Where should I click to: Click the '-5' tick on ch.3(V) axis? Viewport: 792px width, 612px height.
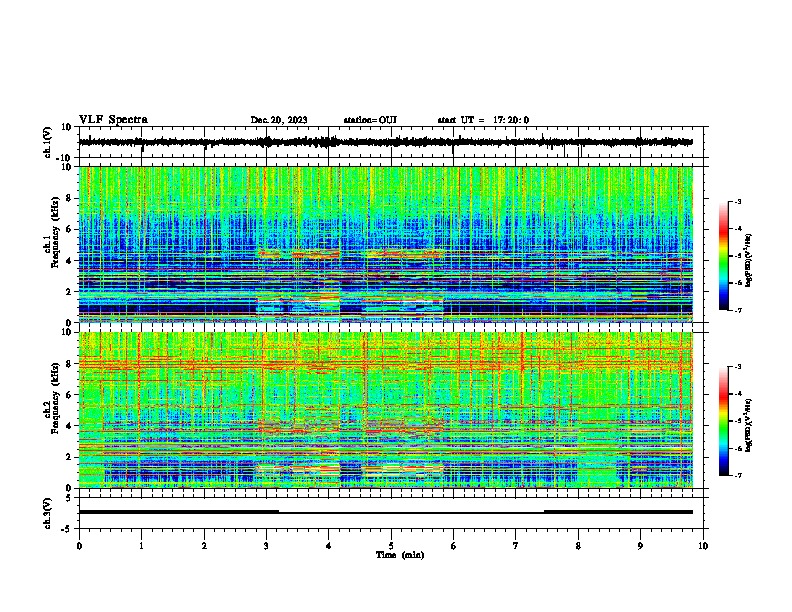click(x=67, y=529)
